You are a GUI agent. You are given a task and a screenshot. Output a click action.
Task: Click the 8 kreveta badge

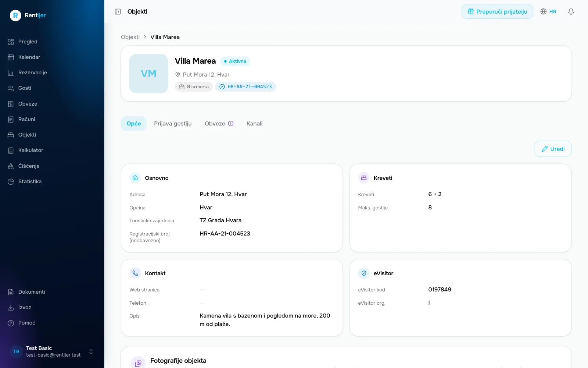click(194, 87)
